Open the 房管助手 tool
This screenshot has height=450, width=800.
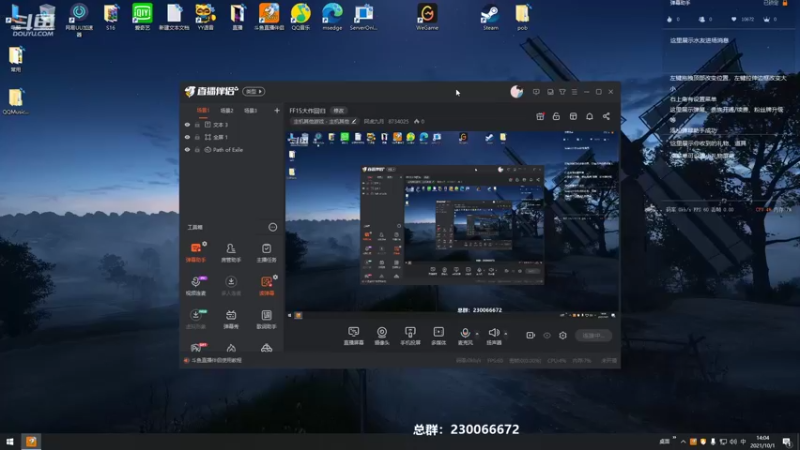(x=231, y=252)
